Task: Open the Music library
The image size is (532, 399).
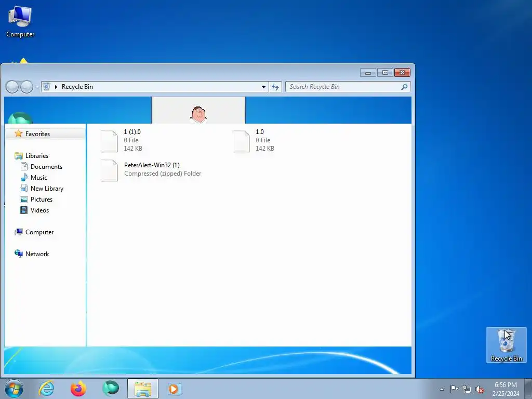Action: coord(38,178)
